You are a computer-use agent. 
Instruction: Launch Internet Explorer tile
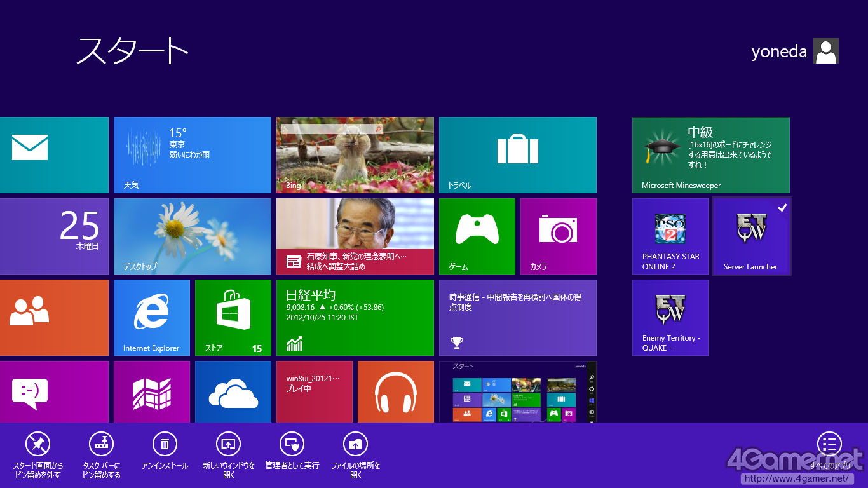(x=152, y=318)
